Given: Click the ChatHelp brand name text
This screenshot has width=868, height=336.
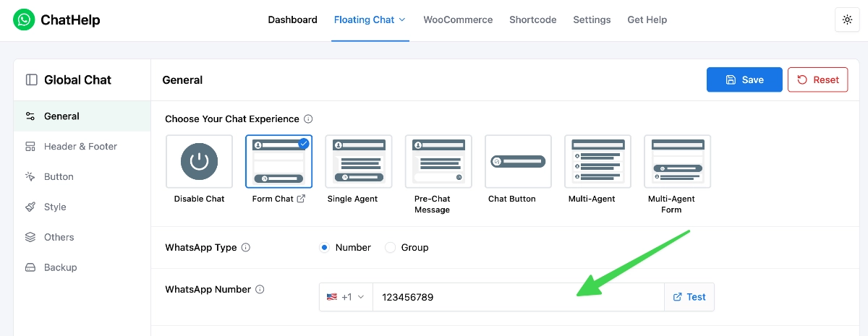Looking at the screenshot, I should (x=70, y=20).
